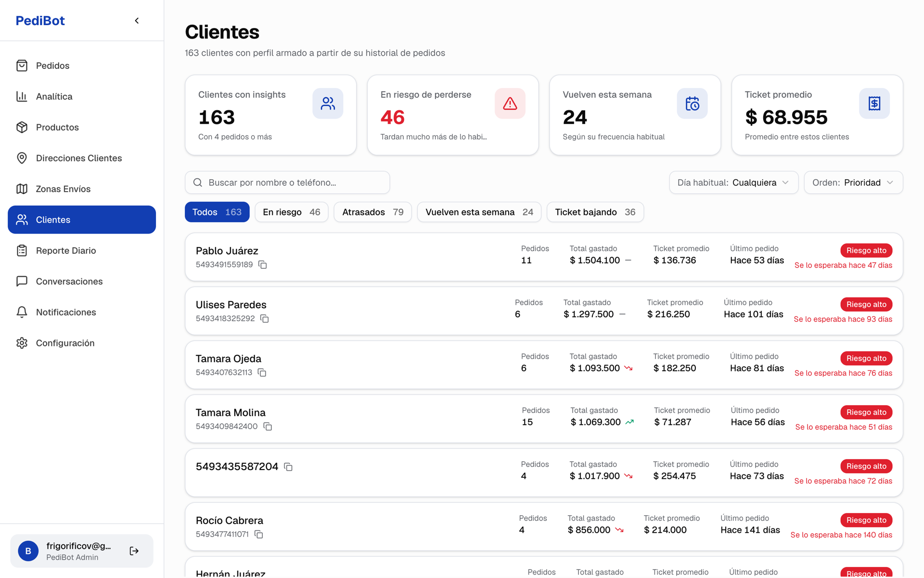Go to Conversaciones

pyautogui.click(x=82, y=281)
